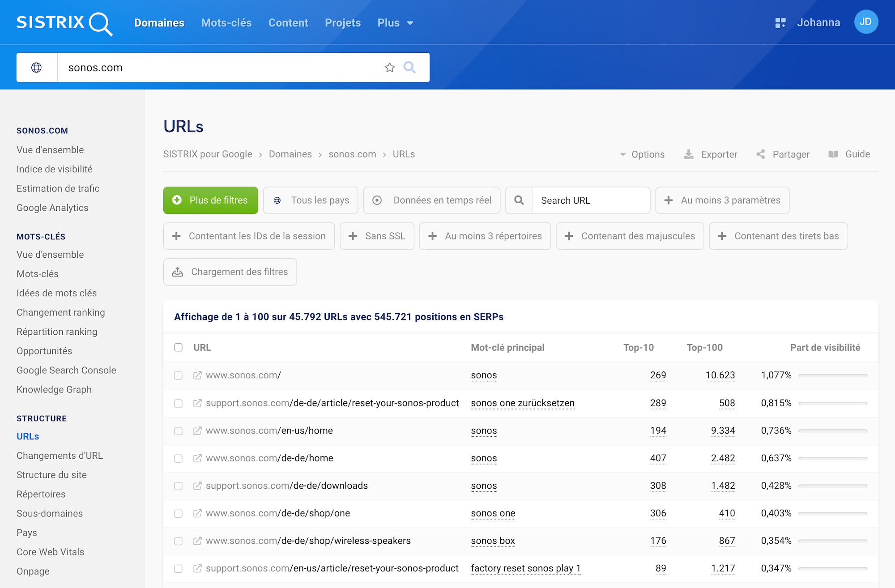The width and height of the screenshot is (895, 588).
Task: Open the Guide book icon
Action: 833,154
